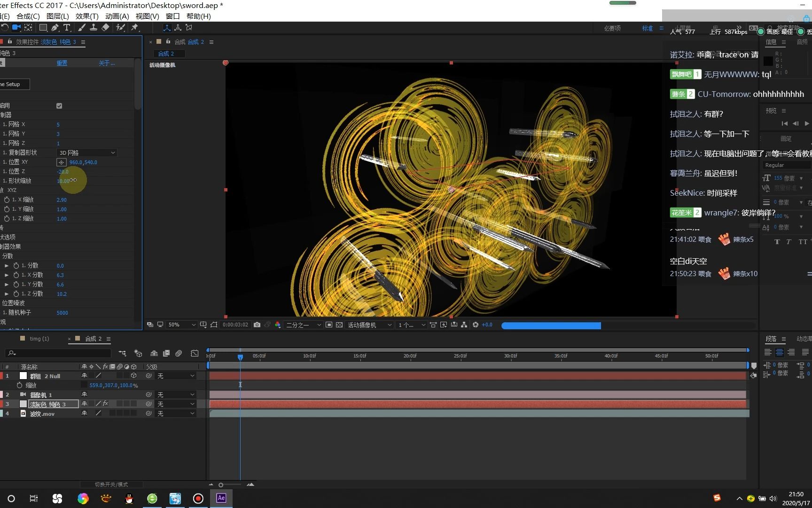Choose View Axis mode icon

pyautogui.click(x=189, y=28)
